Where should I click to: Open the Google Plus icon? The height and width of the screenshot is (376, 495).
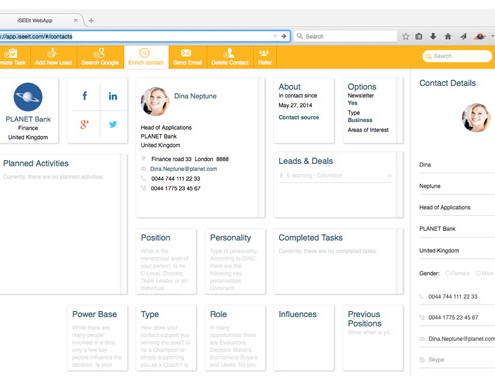[x=84, y=124]
